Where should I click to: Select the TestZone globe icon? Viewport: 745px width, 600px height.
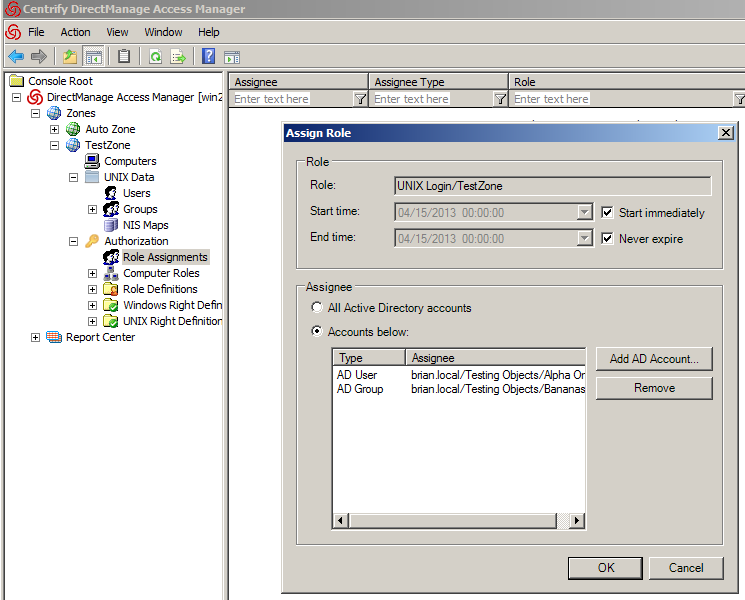click(73, 145)
